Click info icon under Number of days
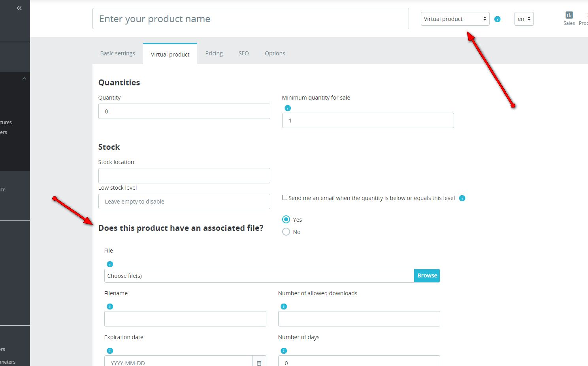 click(284, 351)
